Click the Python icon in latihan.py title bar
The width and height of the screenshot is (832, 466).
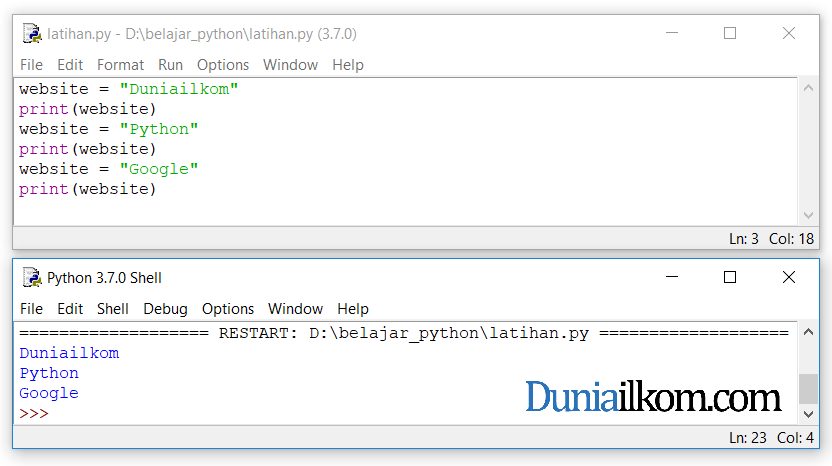[32, 33]
